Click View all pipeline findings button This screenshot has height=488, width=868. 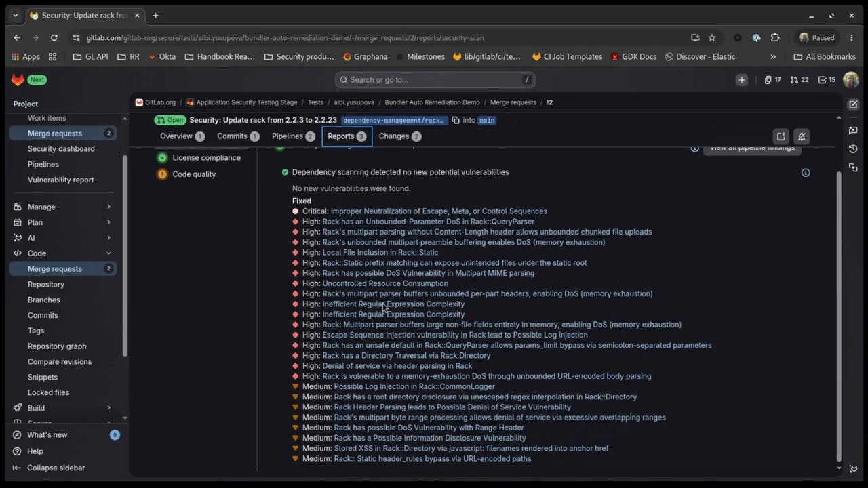(x=751, y=148)
